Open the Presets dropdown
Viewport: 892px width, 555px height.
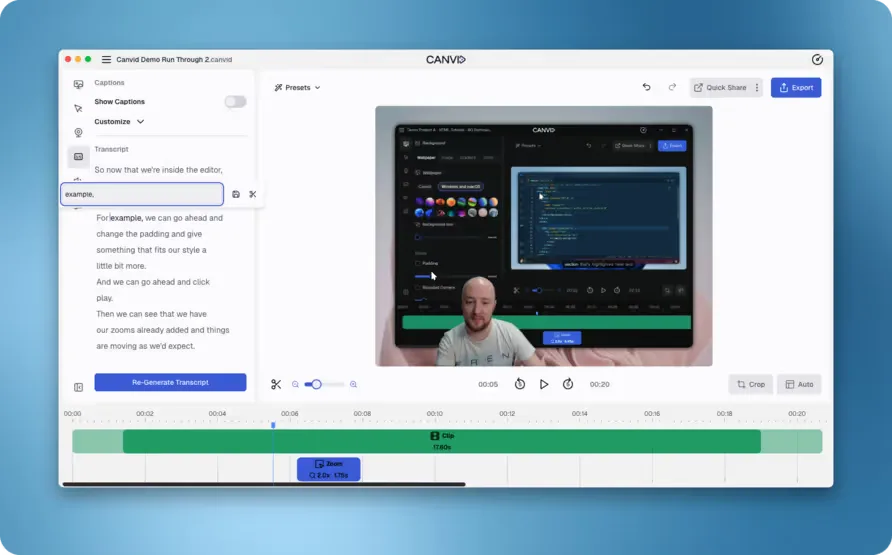(297, 88)
